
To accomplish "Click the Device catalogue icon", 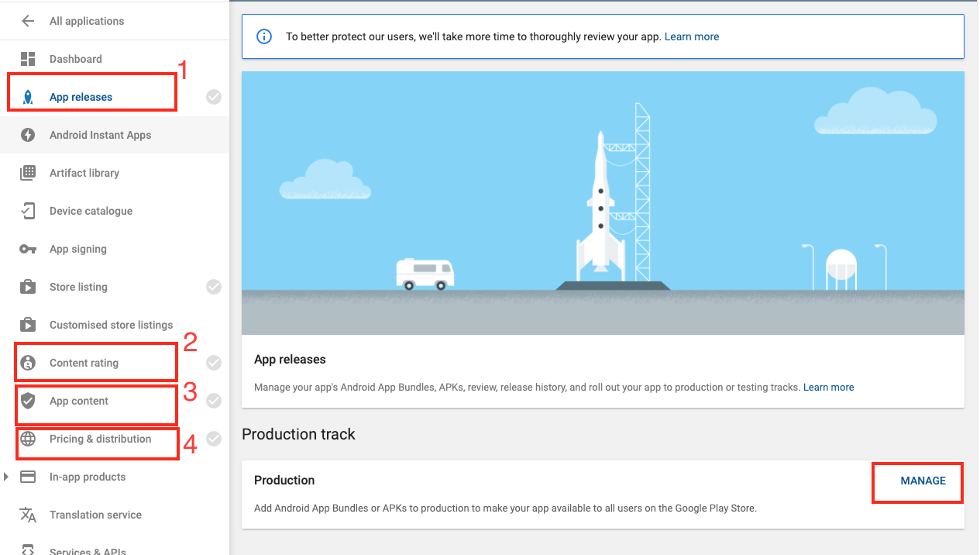I will 28,211.
